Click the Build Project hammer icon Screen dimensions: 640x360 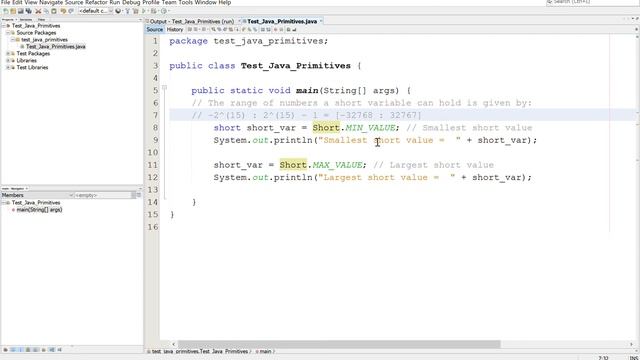point(127,11)
